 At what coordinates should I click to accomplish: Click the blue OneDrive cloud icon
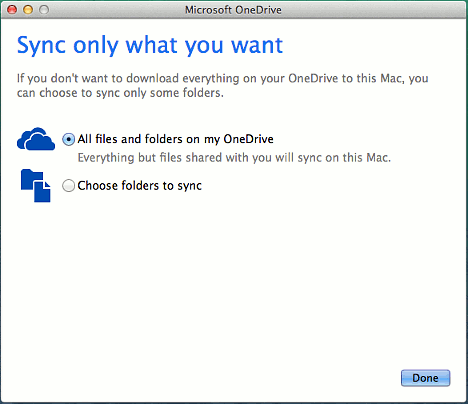[x=36, y=139]
